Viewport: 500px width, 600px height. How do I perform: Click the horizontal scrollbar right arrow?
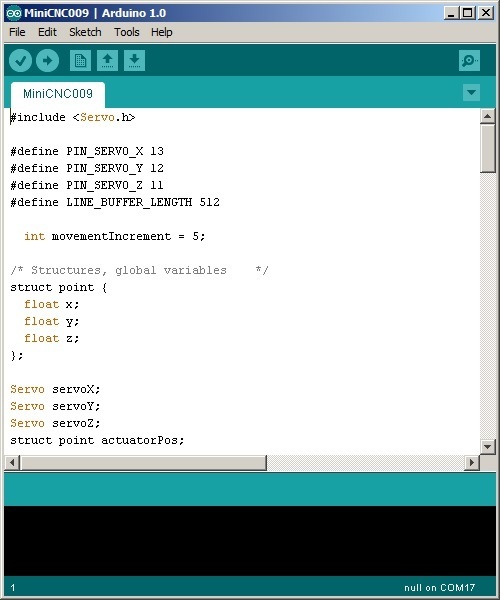click(x=472, y=463)
